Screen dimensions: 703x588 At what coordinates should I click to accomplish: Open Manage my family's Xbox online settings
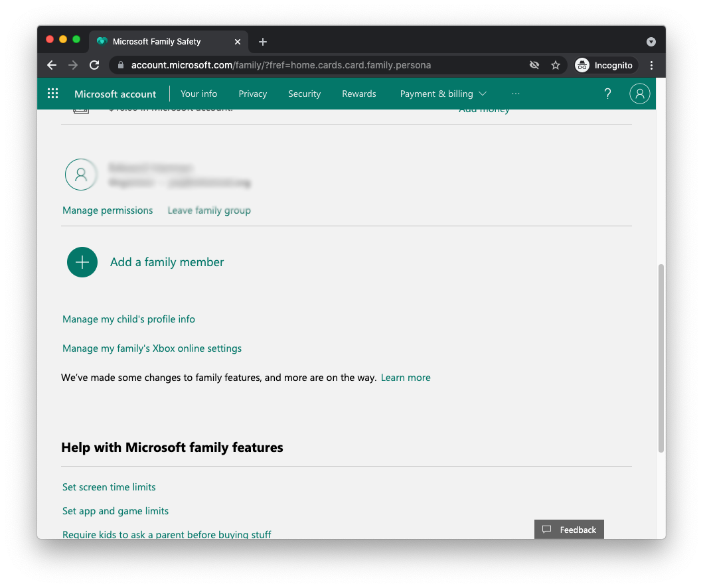pos(151,348)
